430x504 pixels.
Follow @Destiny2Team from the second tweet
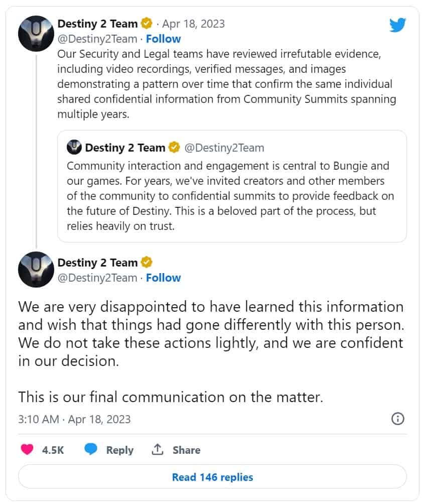(163, 278)
